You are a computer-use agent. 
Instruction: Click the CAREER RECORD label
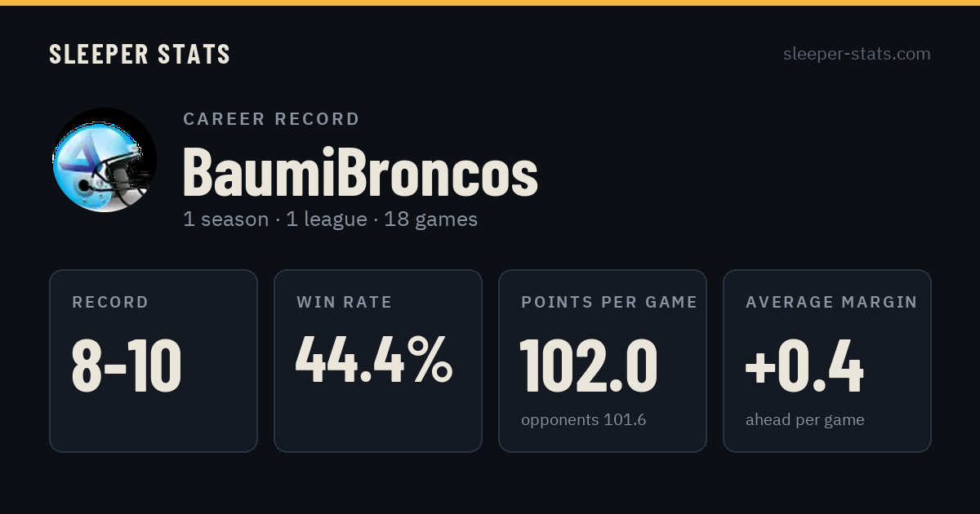coord(271,119)
